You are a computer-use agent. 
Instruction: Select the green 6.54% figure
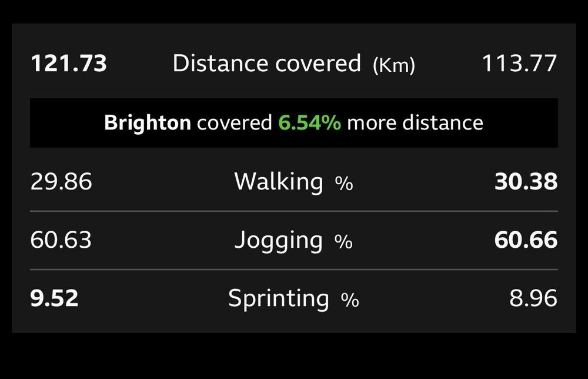(310, 123)
